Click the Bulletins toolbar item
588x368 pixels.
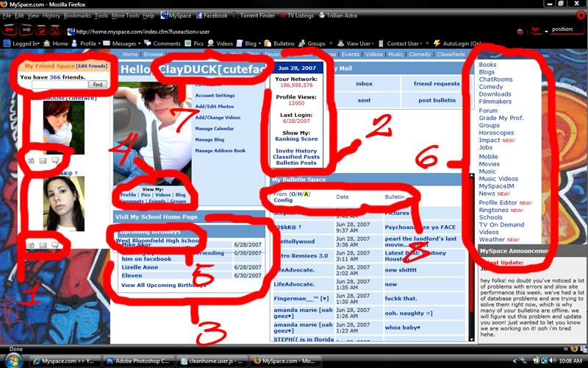pos(279,43)
